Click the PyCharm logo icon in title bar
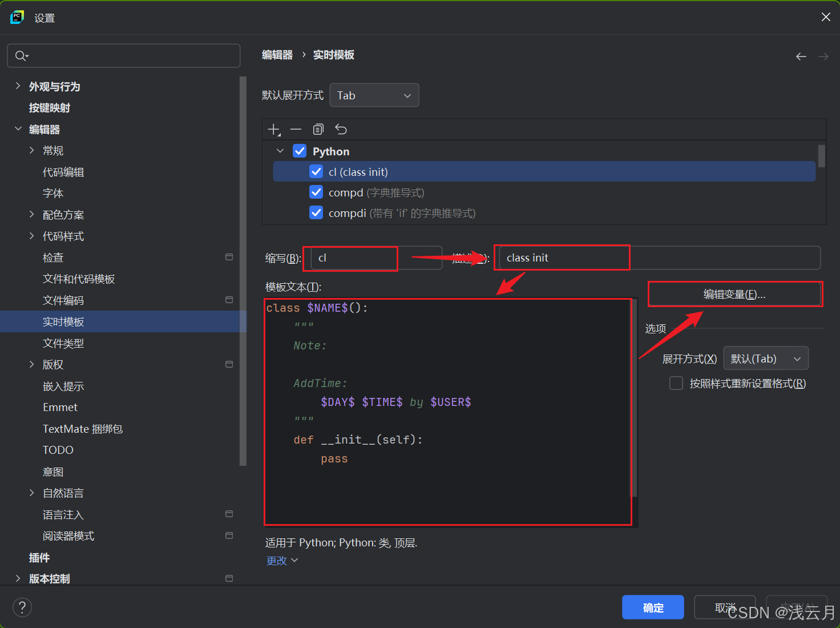This screenshot has height=628, width=840. tap(17, 17)
